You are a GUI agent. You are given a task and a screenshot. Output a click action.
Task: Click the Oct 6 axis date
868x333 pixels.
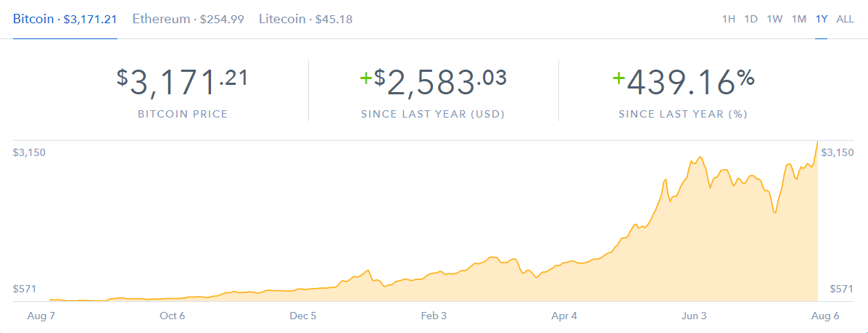[172, 316]
